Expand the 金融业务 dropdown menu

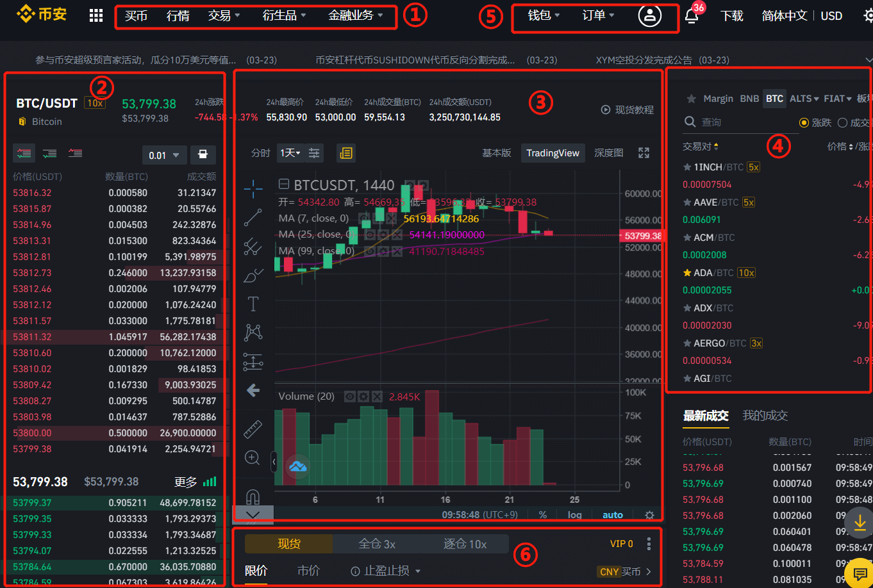[x=356, y=15]
